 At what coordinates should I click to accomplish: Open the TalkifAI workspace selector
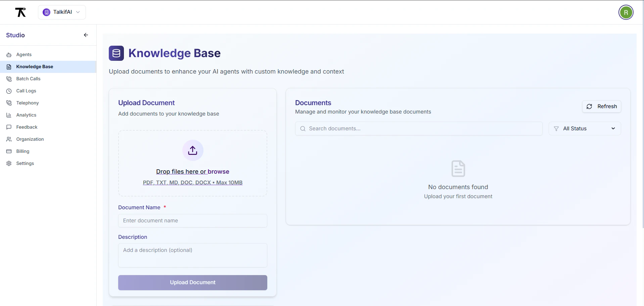click(x=62, y=12)
